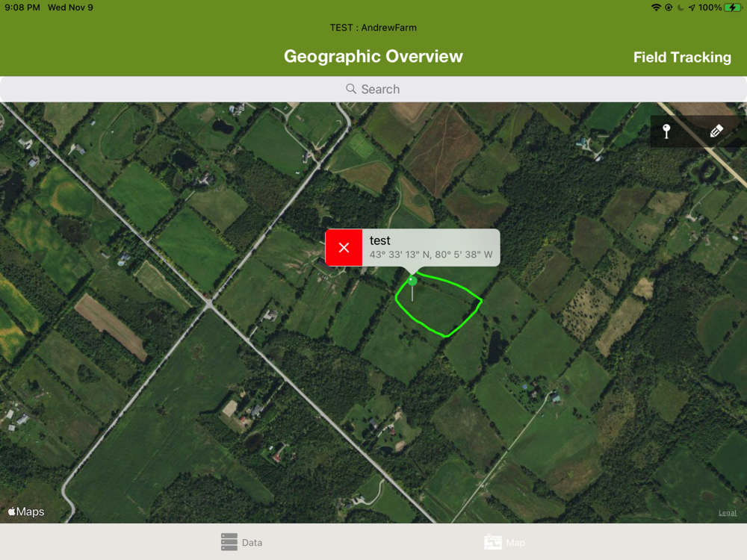Tap the orientation lock status icon
Viewport: 747px width, 560px height.
tap(669, 7)
